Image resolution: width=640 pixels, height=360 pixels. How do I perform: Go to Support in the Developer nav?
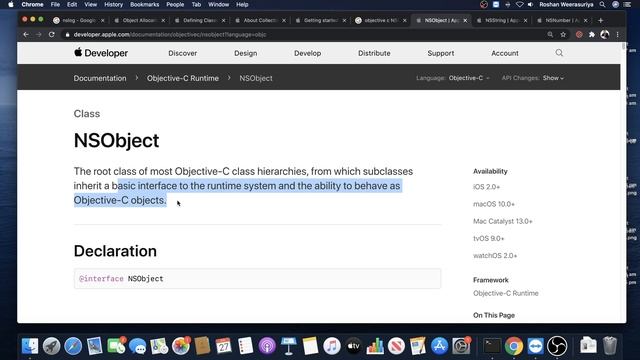pyautogui.click(x=440, y=53)
